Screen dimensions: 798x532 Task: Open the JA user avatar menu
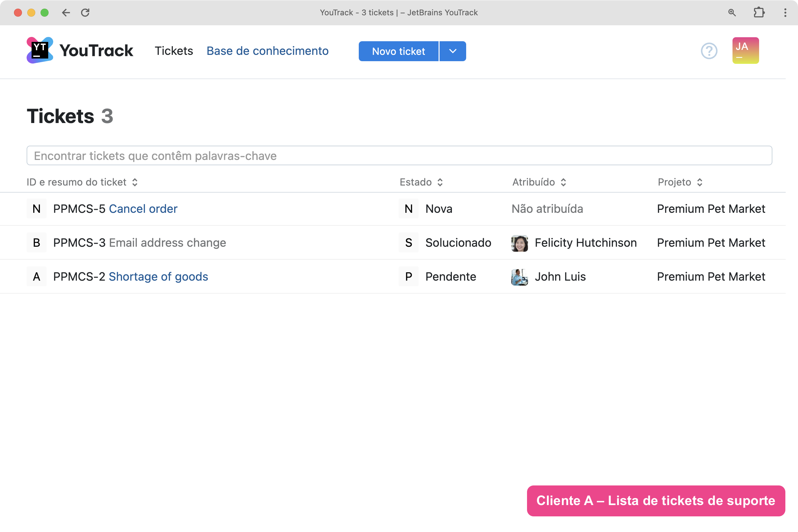click(x=745, y=51)
